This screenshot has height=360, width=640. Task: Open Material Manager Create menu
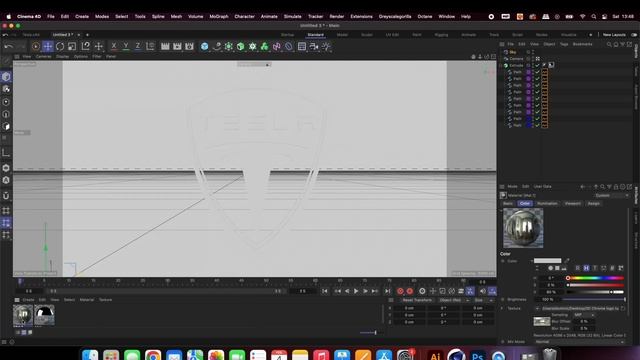coord(28,300)
